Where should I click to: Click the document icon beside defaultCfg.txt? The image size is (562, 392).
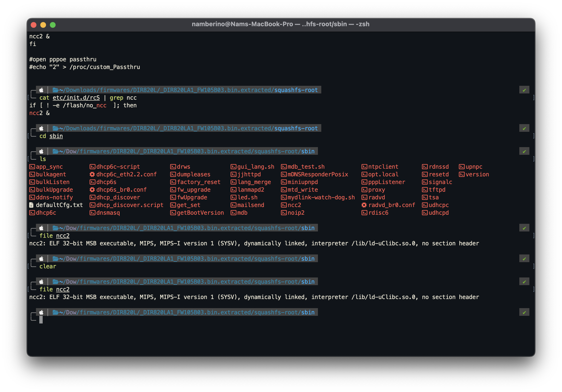click(31, 205)
